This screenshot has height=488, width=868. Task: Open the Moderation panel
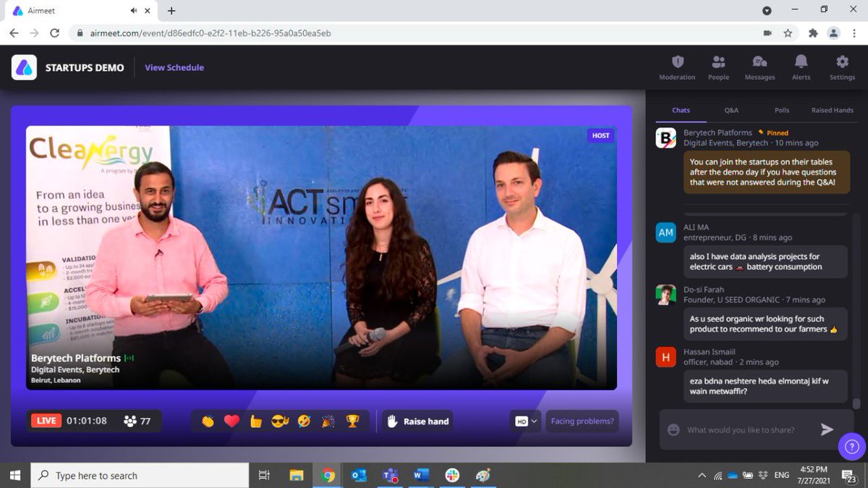pos(677,67)
